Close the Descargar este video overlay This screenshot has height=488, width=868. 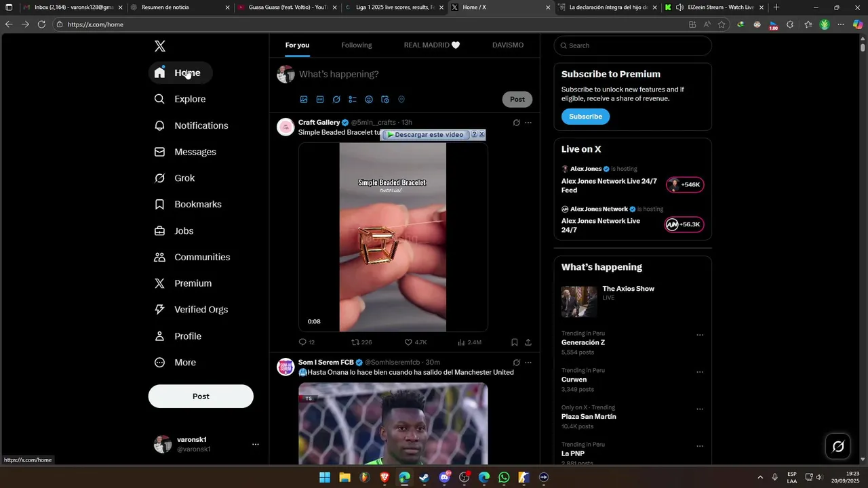click(481, 135)
